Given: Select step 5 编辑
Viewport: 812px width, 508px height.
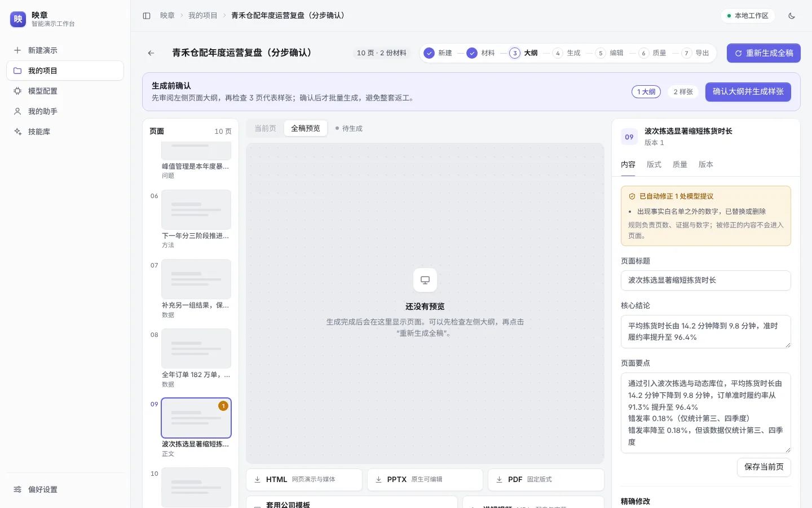Looking at the screenshot, I should click(x=610, y=53).
